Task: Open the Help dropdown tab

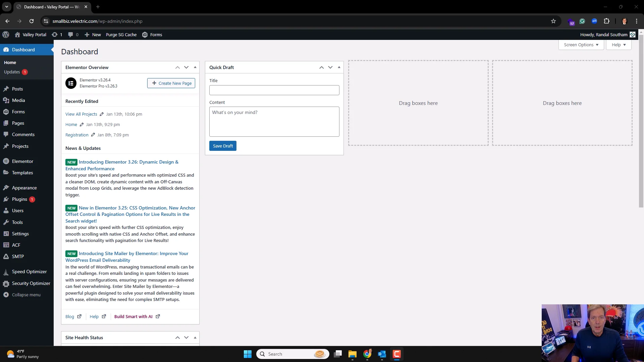Action: coord(619,45)
